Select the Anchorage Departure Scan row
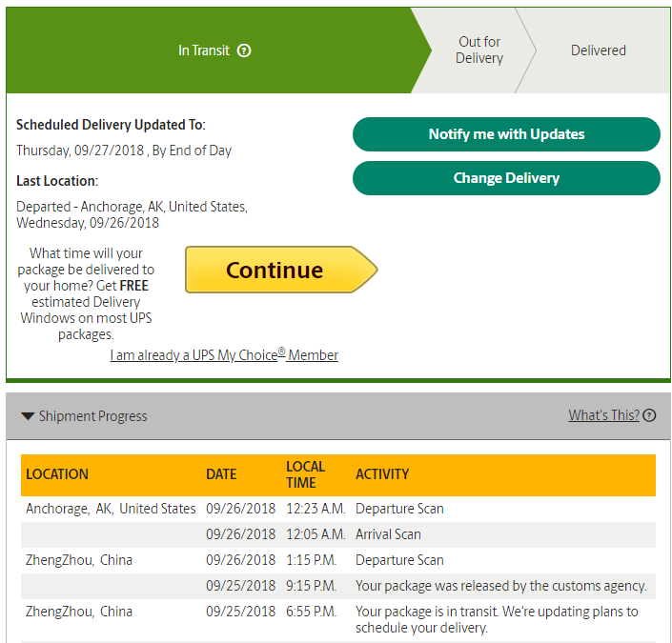Viewport: 672px width, 643px height. [x=338, y=509]
